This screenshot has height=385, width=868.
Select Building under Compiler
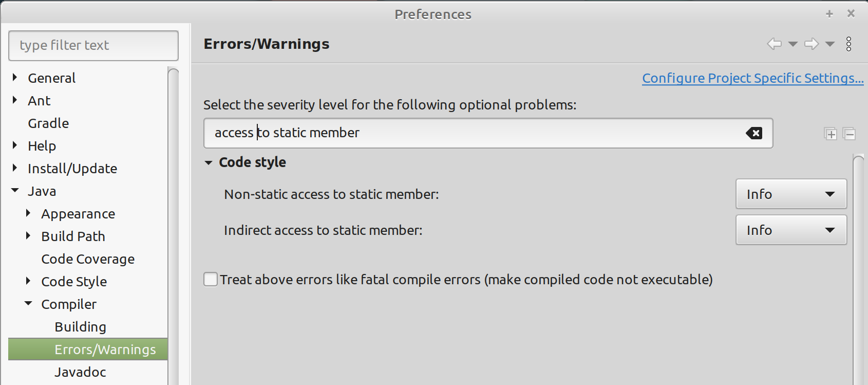tap(81, 326)
